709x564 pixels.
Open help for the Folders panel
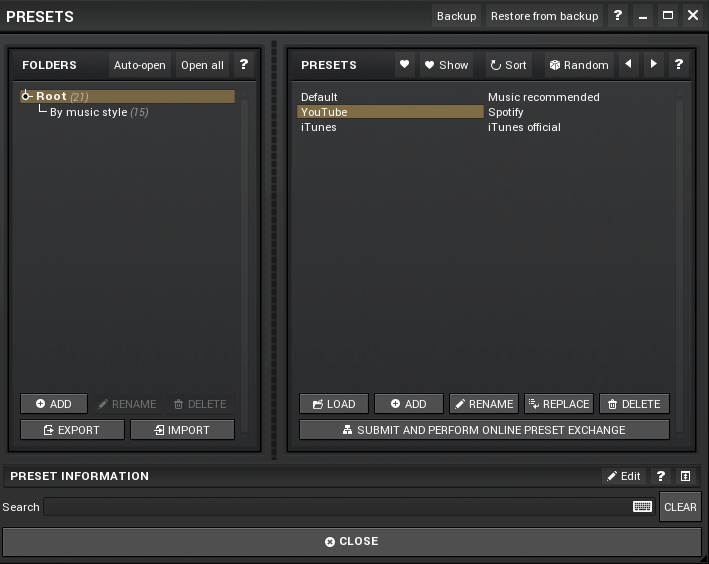pyautogui.click(x=243, y=65)
